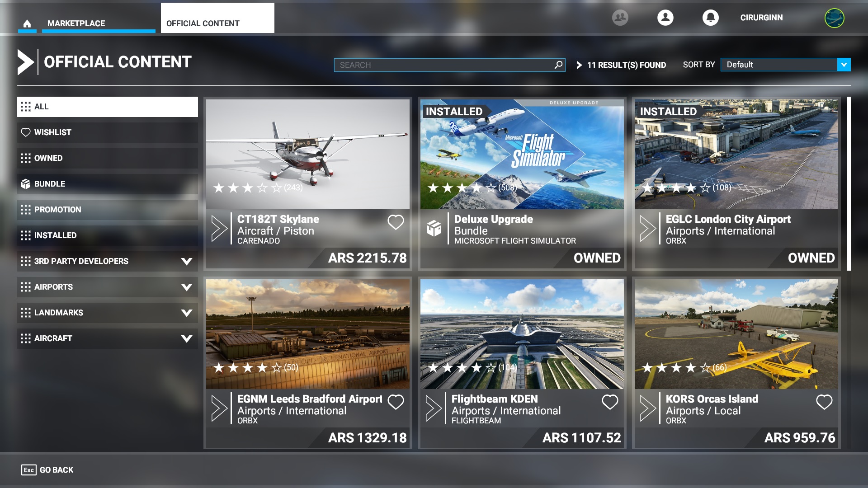The height and width of the screenshot is (488, 868).
Task: Click the search magnifier icon
Action: [x=558, y=65]
